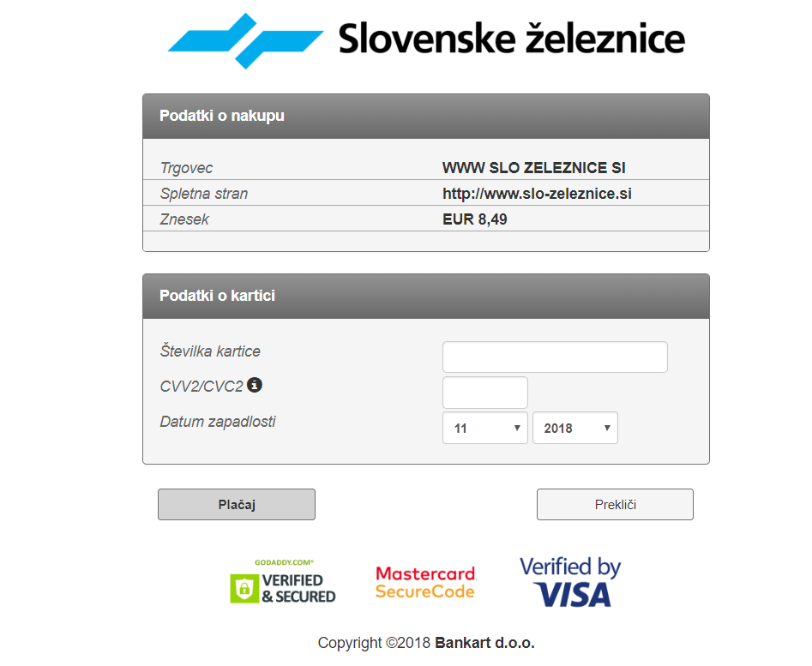
Task: Click the Slovenske železnice blue logo emblem
Action: (x=246, y=41)
